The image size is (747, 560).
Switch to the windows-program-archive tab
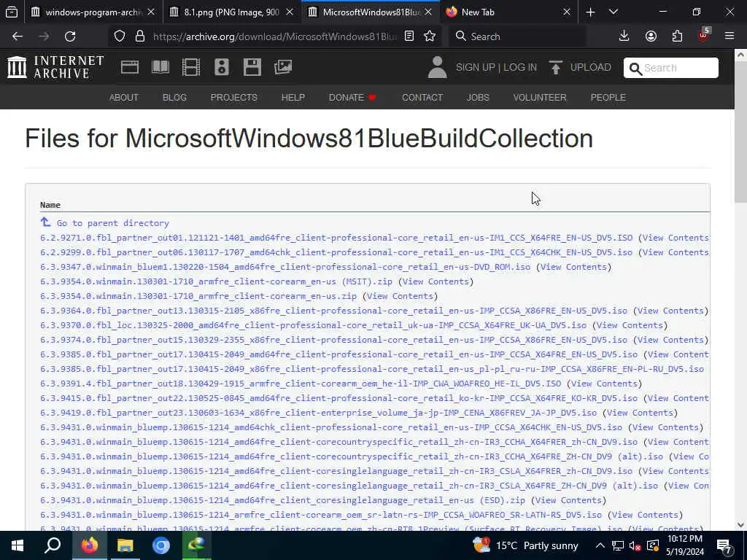[x=92, y=12]
